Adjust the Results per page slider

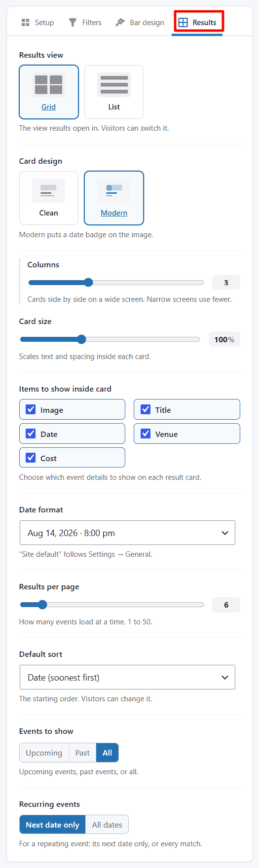112,605
